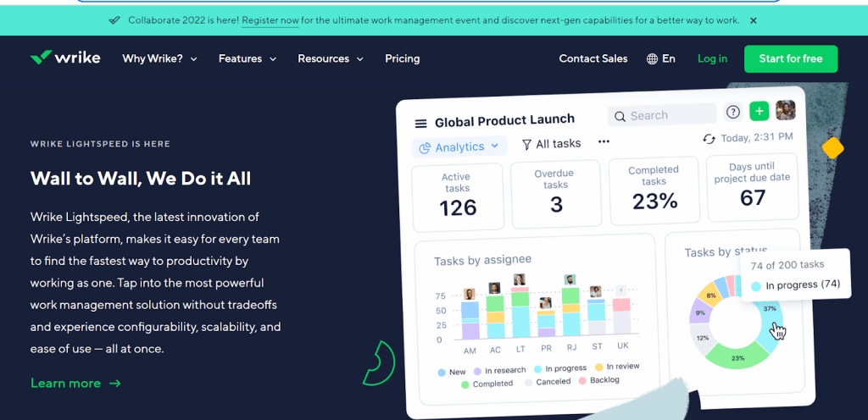Screen dimensions: 868x420
Task: Click the AM assignee bar
Action: coord(470,320)
